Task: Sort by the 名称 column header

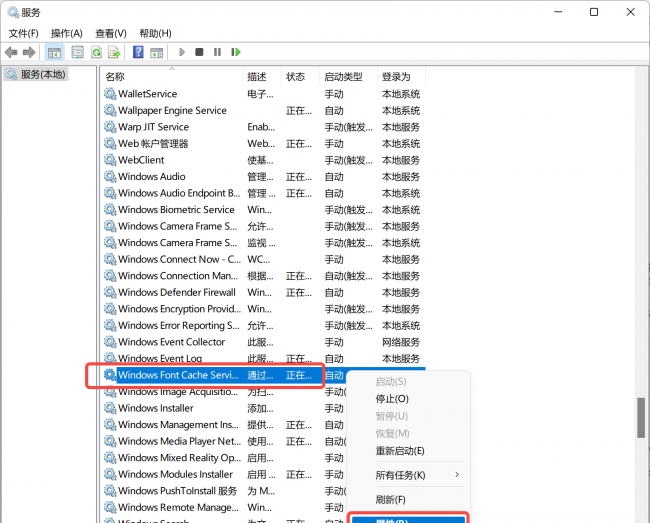Action: pyautogui.click(x=172, y=77)
